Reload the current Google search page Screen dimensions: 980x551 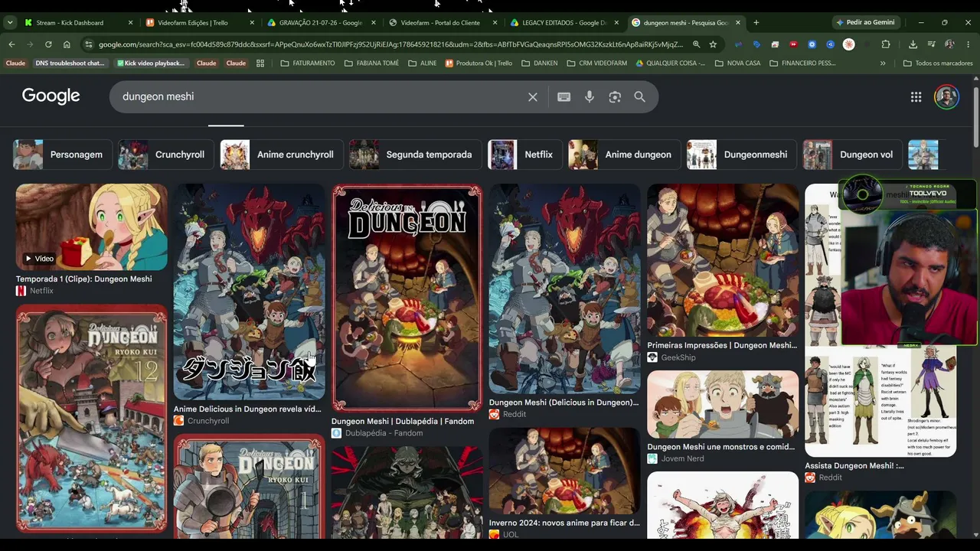48,44
